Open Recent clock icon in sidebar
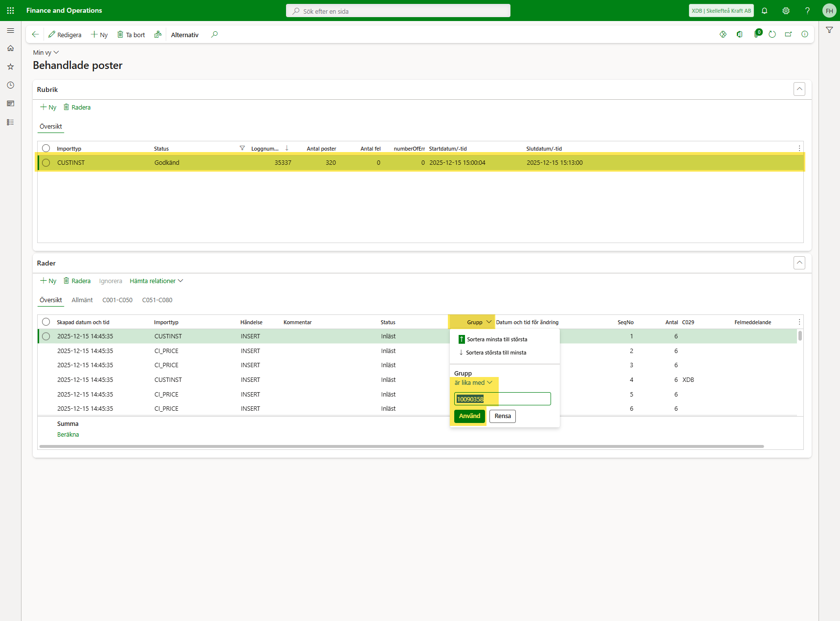Screen dimensions: 840x621 10,85
